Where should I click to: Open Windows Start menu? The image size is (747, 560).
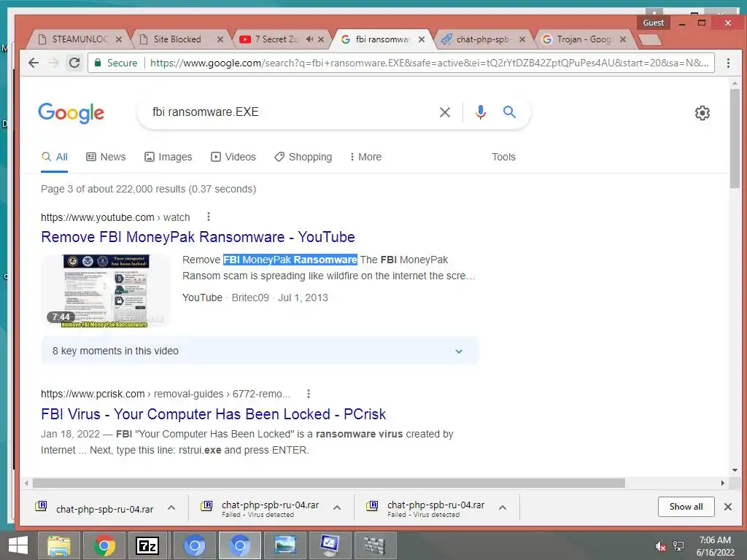18,545
